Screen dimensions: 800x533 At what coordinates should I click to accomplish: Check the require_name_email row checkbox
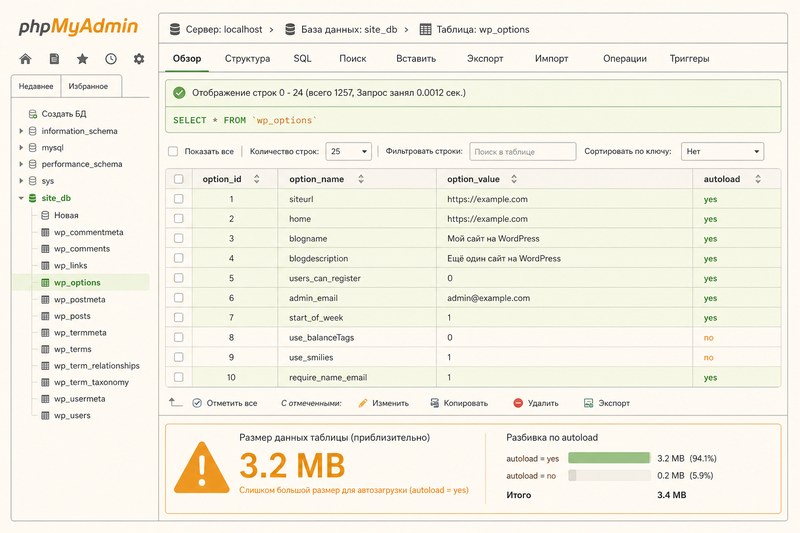click(179, 377)
